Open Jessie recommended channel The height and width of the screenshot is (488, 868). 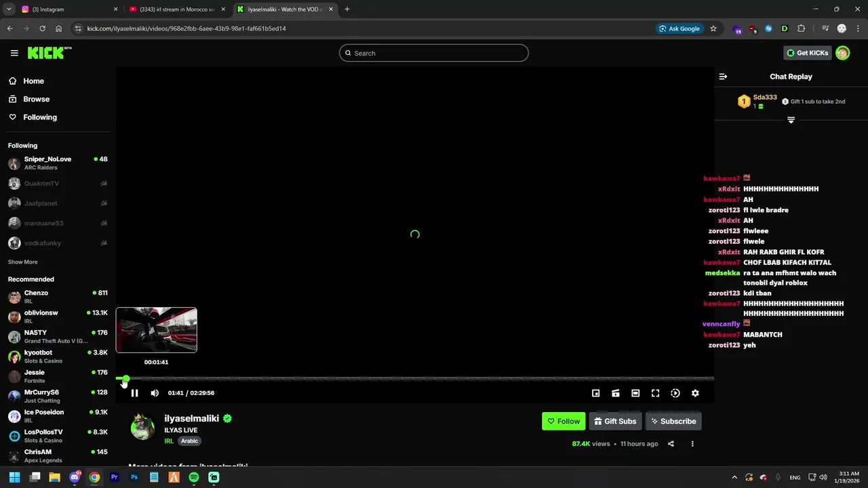pos(58,376)
